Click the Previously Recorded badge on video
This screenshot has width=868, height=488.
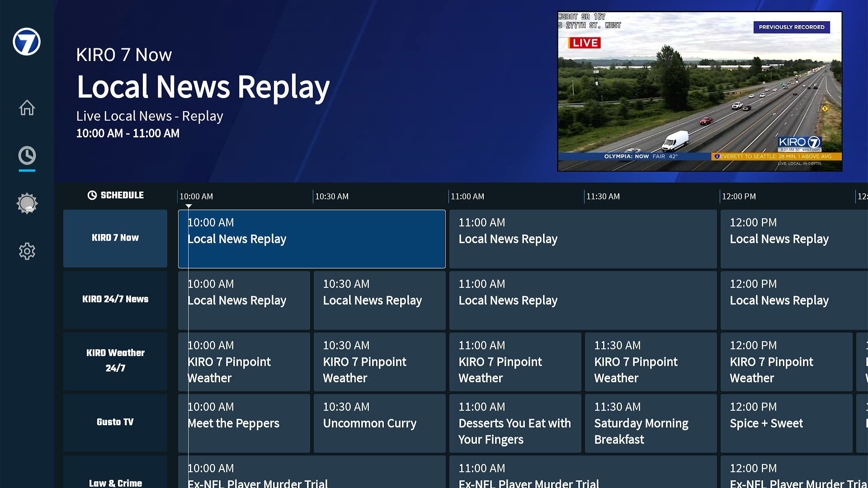(791, 27)
